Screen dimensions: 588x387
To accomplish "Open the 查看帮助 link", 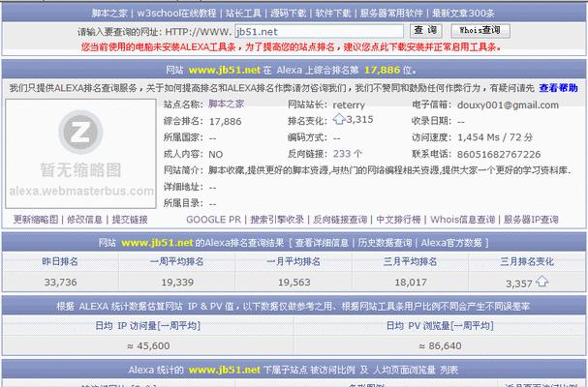I will tap(558, 88).
